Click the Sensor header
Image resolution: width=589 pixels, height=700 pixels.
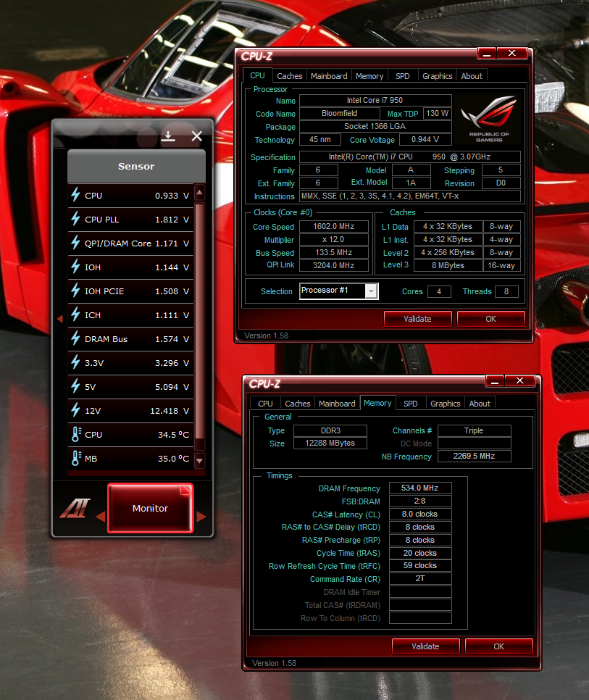coord(136,166)
